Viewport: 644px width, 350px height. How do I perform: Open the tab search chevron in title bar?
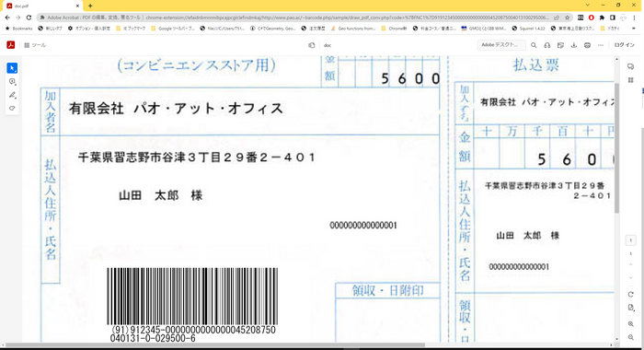coord(587,5)
